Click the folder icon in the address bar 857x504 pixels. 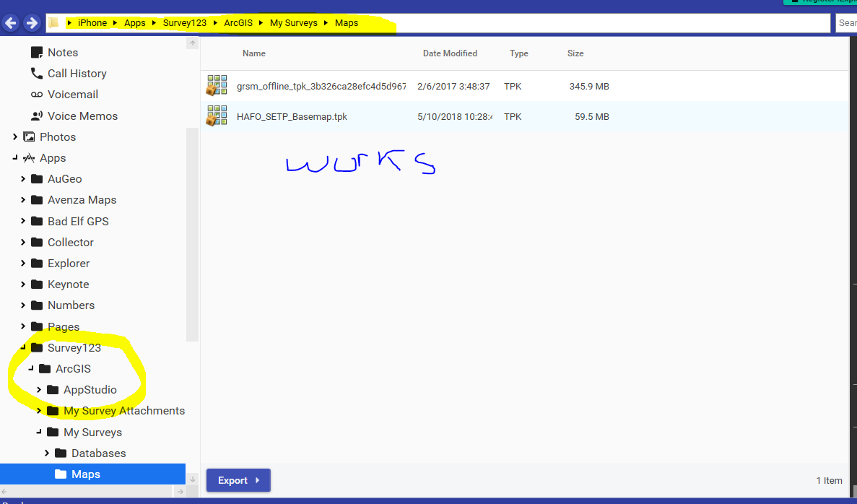click(53, 23)
